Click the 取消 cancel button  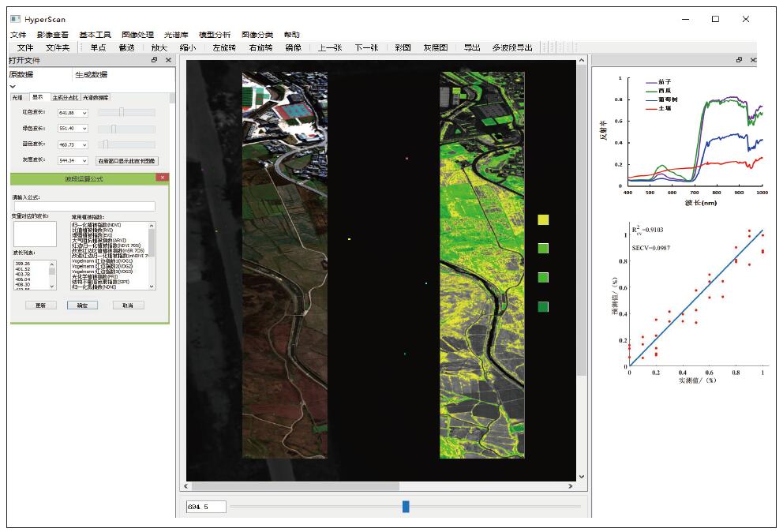click(x=128, y=305)
